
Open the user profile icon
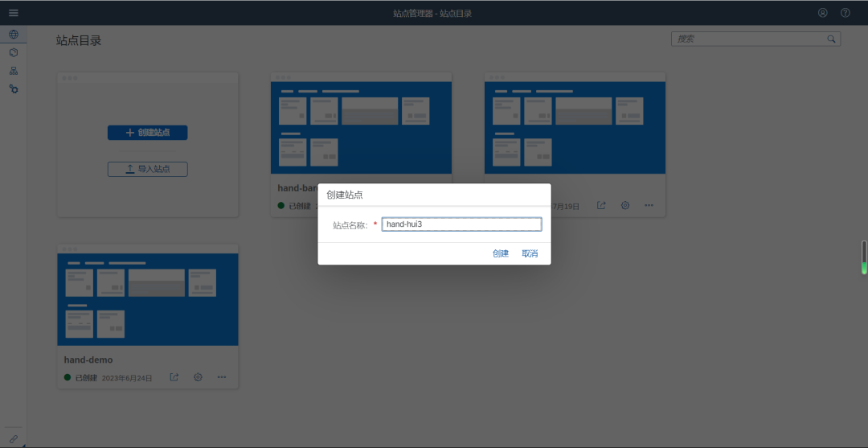coord(823,13)
